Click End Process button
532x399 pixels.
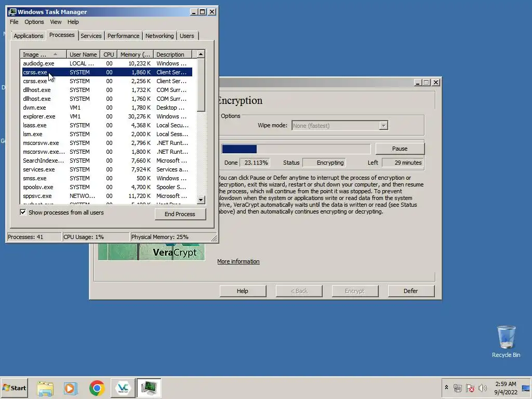(180, 214)
